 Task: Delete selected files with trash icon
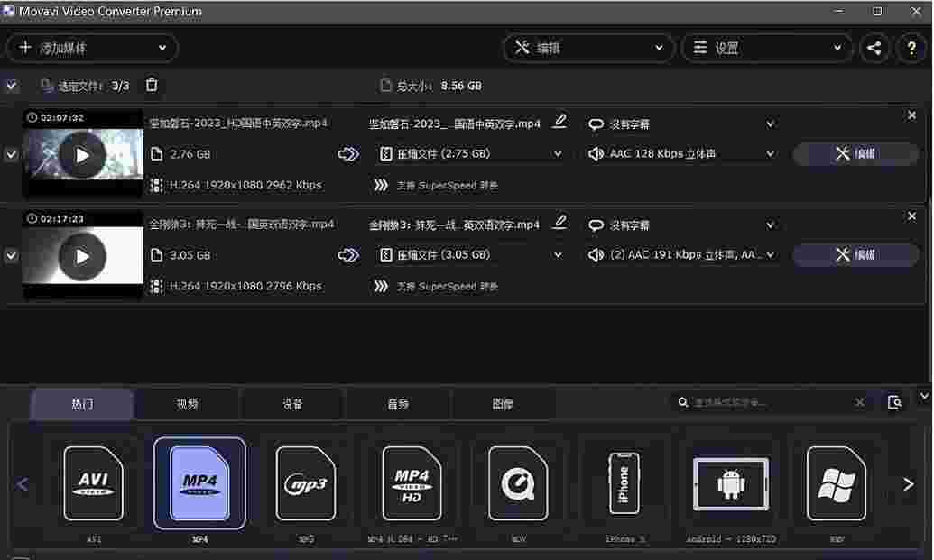pyautogui.click(x=152, y=85)
